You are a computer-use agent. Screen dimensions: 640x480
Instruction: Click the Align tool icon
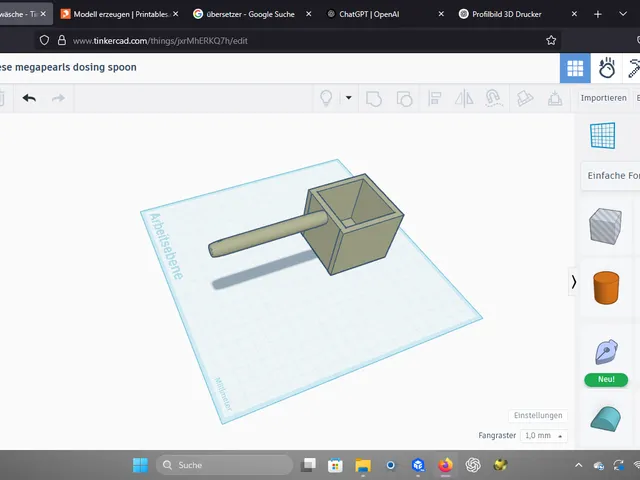435,98
